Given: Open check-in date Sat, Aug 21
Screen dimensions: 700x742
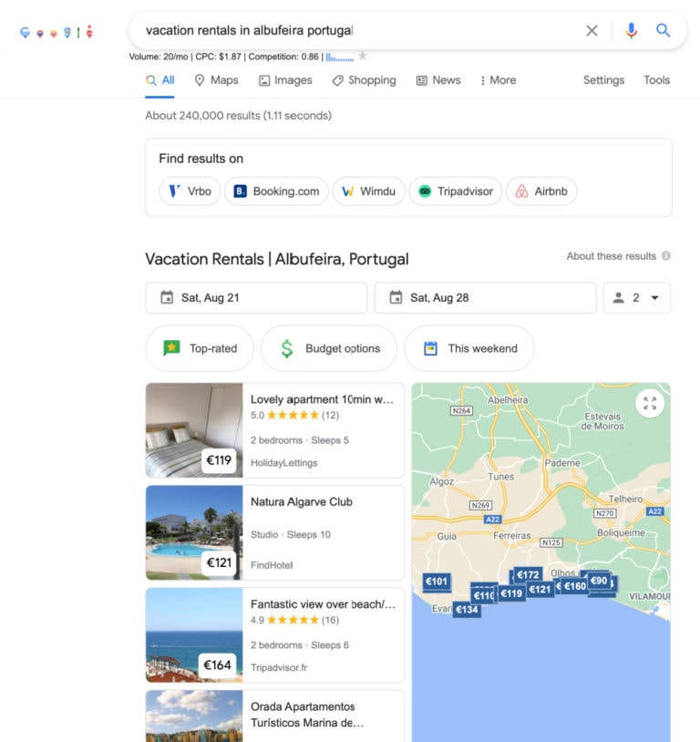Looking at the screenshot, I should 256,298.
